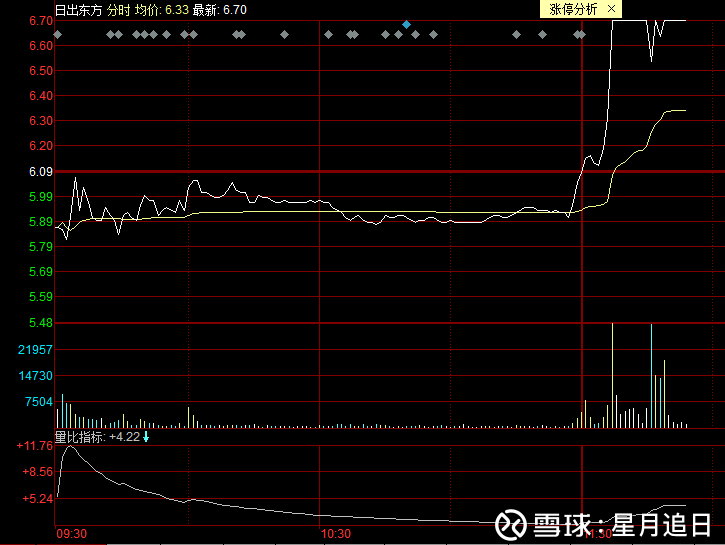Screen dimensions: 725x545
Task: Click the 5.99 price axis label
Action: point(41,196)
